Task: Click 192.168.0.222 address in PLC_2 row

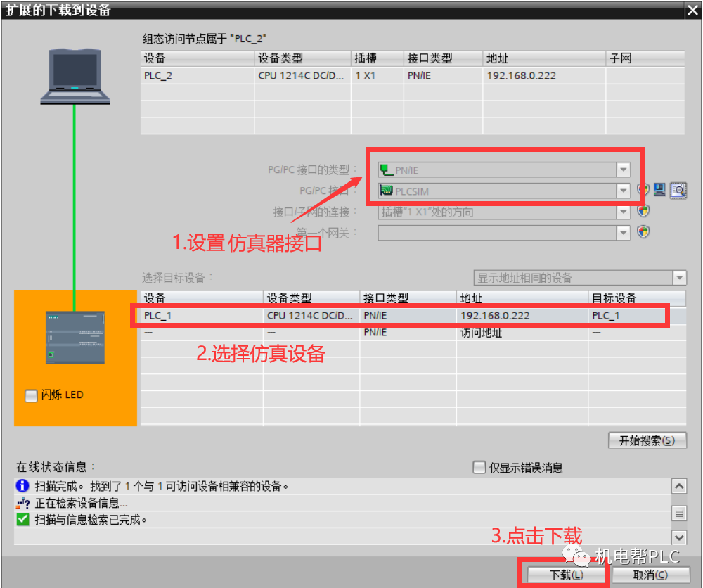Action: coord(522,75)
